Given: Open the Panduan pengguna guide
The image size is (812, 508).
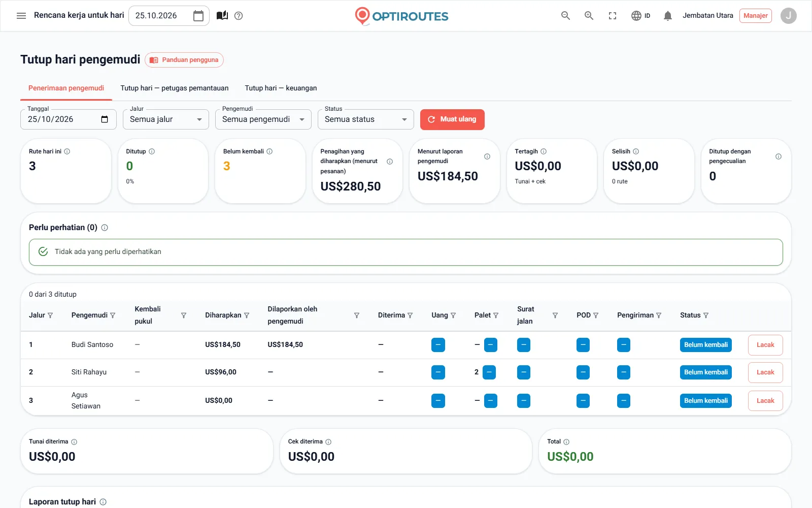Looking at the screenshot, I should click(184, 60).
